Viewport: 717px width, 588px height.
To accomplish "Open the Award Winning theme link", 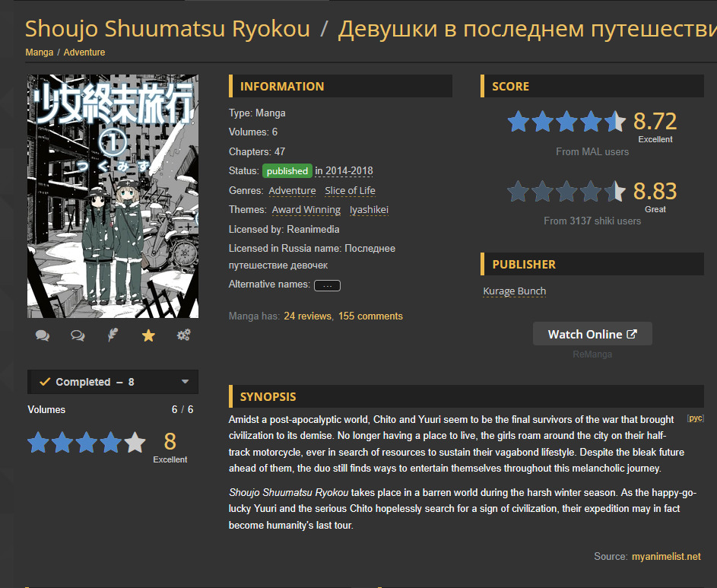I will coord(306,210).
